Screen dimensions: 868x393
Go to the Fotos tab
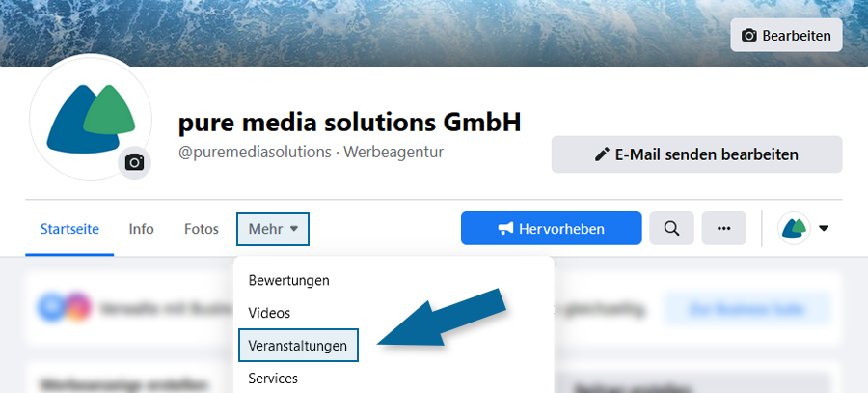point(202,229)
